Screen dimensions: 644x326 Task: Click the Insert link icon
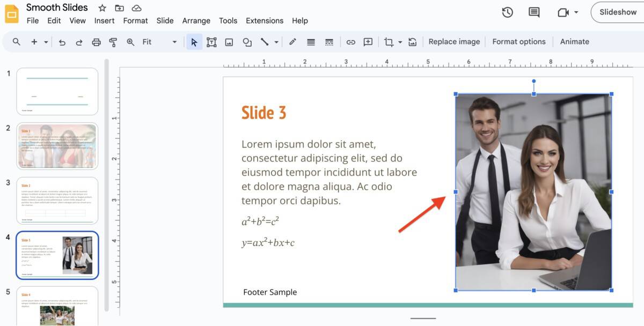(350, 41)
